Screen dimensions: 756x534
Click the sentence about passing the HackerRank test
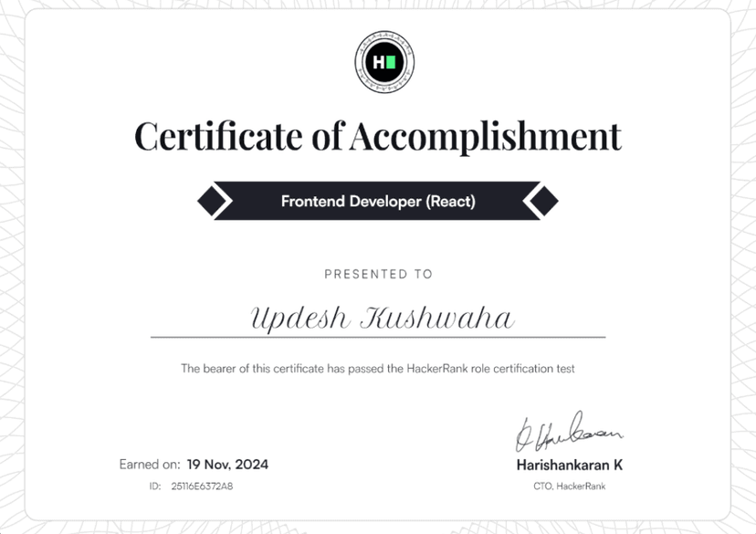[378, 369]
